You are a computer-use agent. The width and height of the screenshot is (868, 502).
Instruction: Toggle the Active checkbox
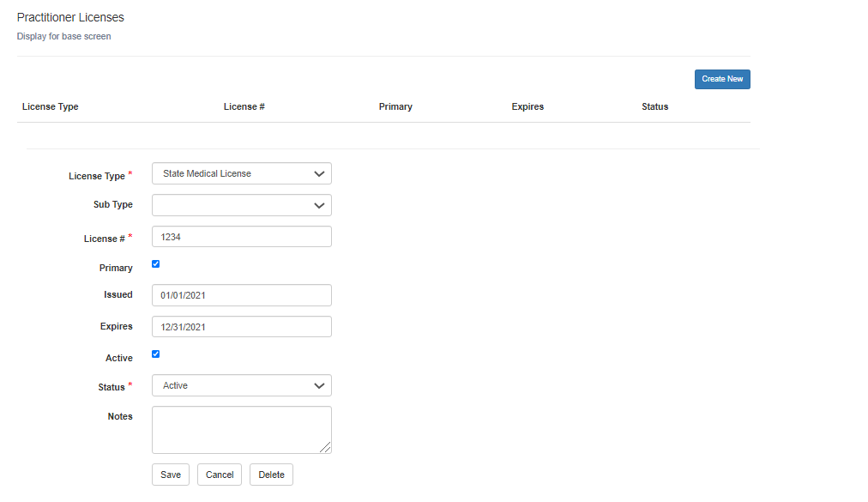[x=155, y=354]
